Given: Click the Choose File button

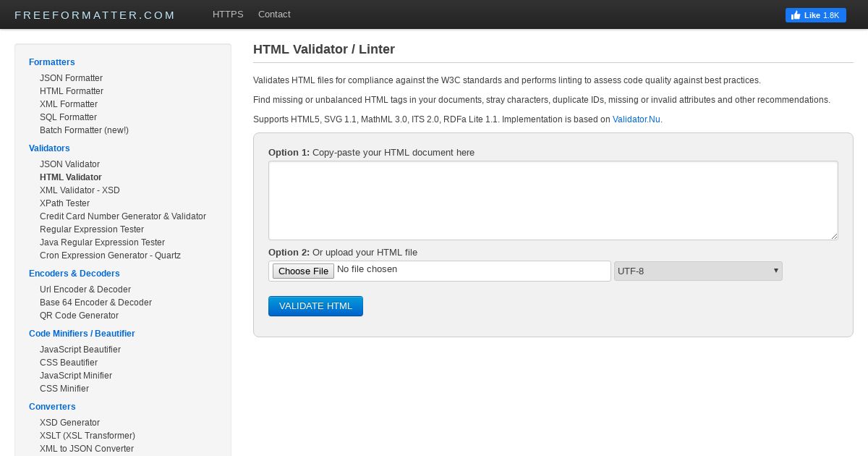Looking at the screenshot, I should (x=303, y=271).
